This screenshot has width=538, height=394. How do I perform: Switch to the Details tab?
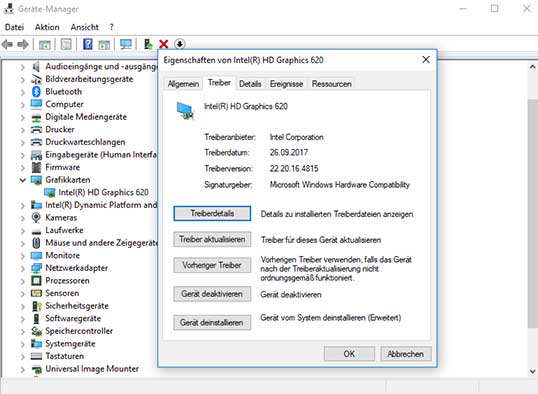pos(250,84)
